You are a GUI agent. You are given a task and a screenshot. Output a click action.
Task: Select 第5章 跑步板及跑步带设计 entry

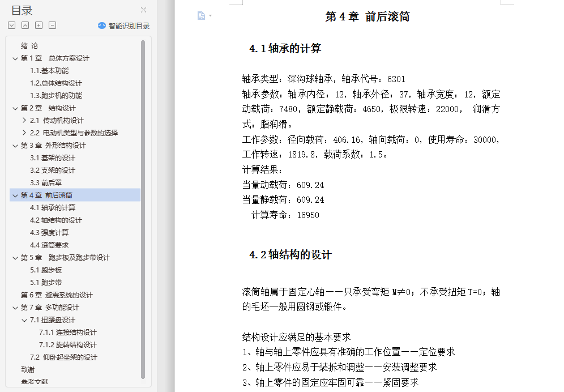[x=65, y=258]
